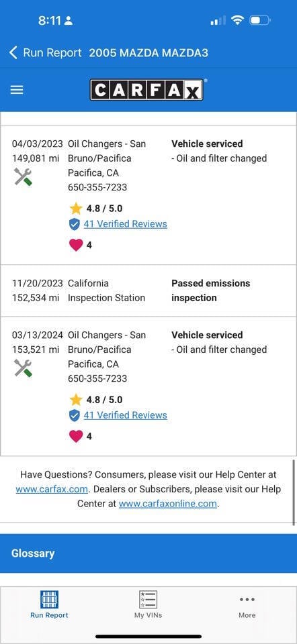
Task: Open 41 Verified Reviews for 04/03/2023 service
Action: point(126,224)
